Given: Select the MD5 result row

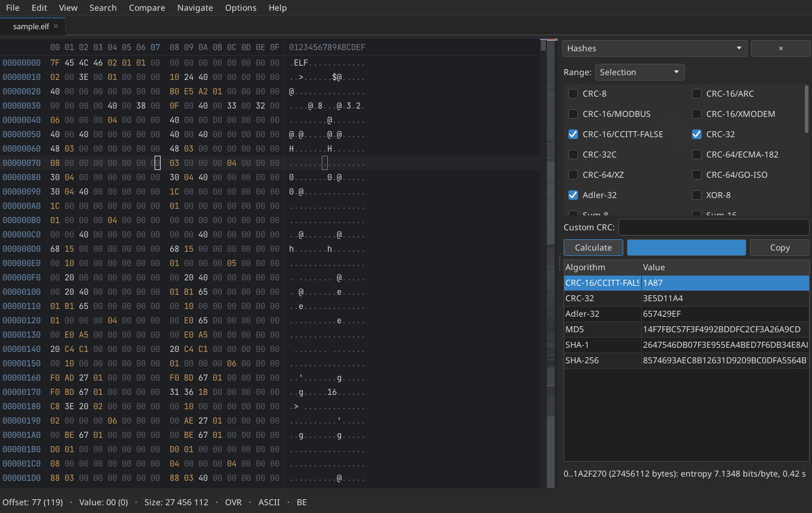Looking at the screenshot, I should coord(687,329).
